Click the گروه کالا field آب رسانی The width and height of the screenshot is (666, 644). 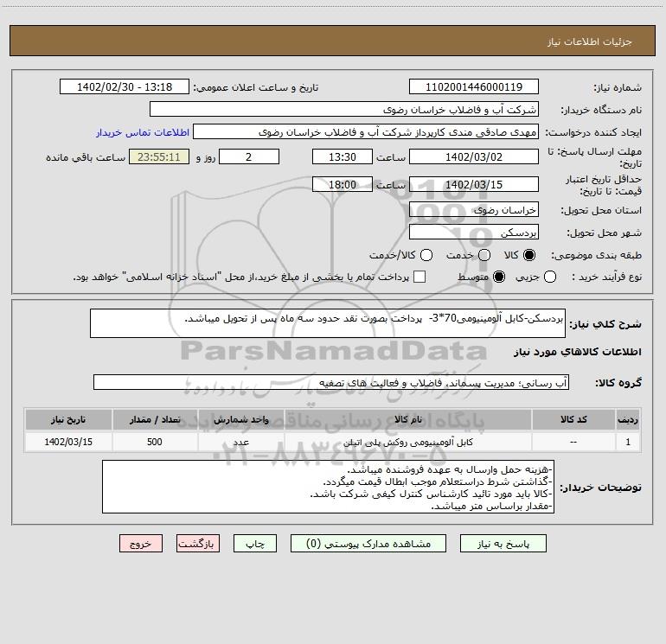[x=331, y=382]
